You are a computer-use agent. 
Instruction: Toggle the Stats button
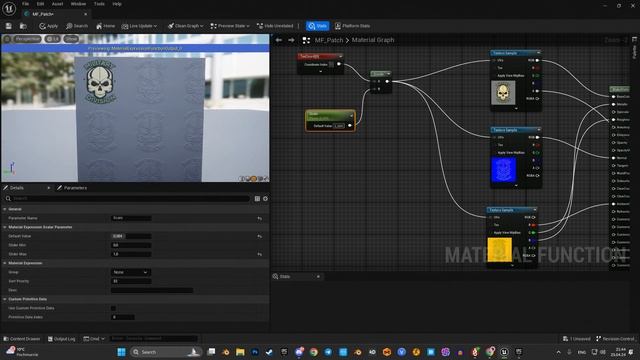[x=318, y=26]
